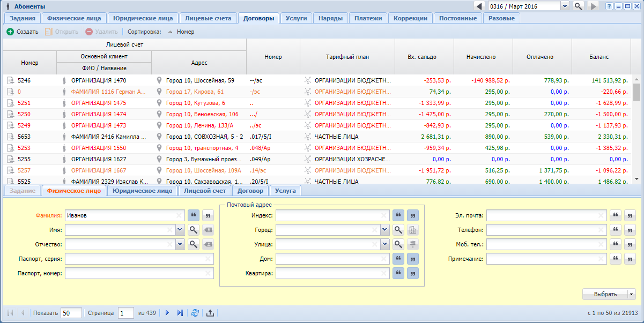Search with the magnifier beside Отчество
The width and height of the screenshot is (644, 323).
click(194, 244)
